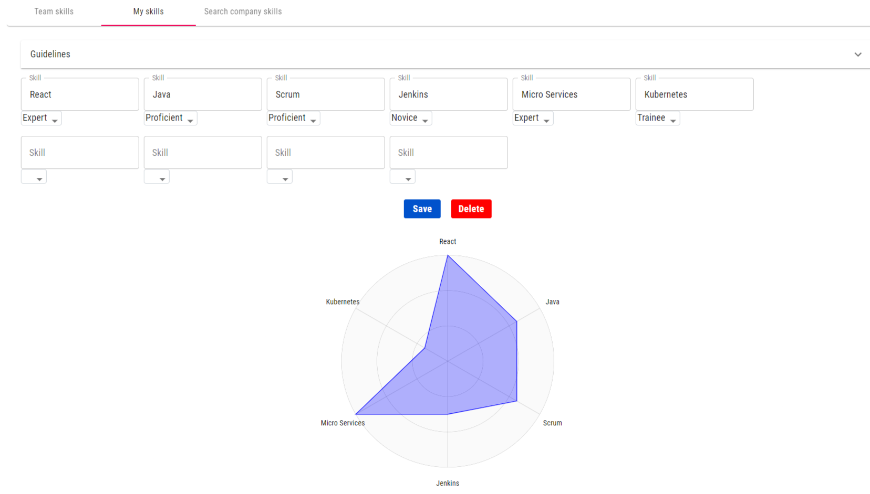Click the Micro Services skill name field
This screenshot has height=494, width=870.
tap(571, 95)
